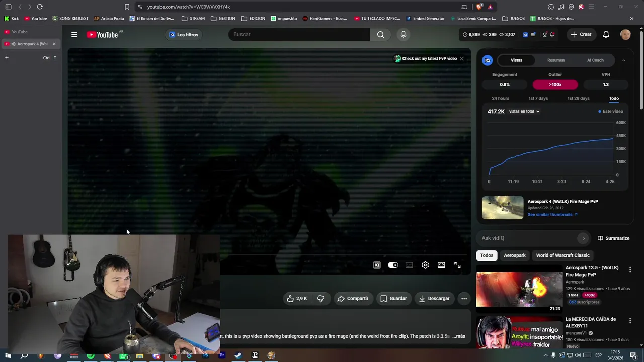Open the browser main menu
Screen dimensions: 644x362
click(591, 7)
